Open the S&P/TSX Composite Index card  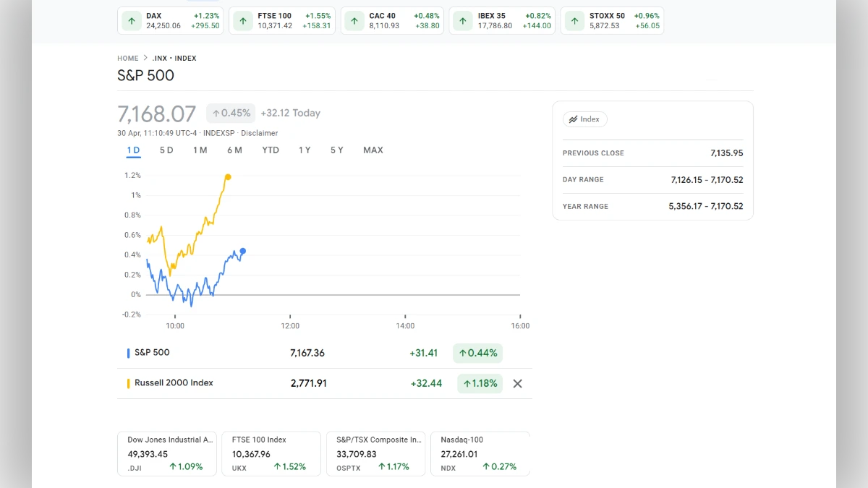tap(375, 453)
